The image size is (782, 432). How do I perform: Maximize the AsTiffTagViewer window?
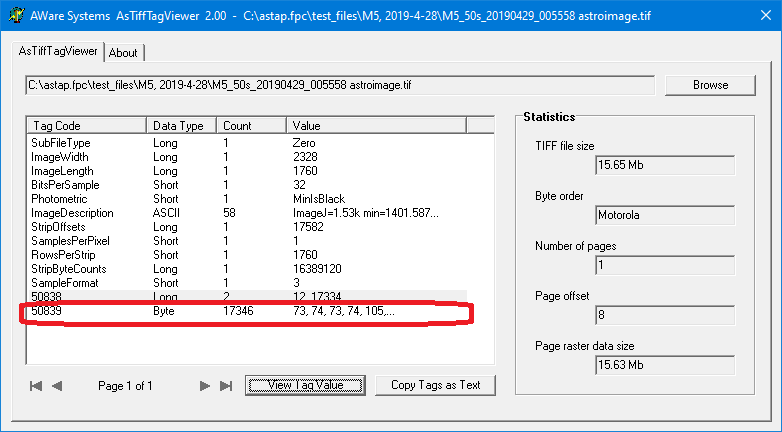[x=712, y=14]
